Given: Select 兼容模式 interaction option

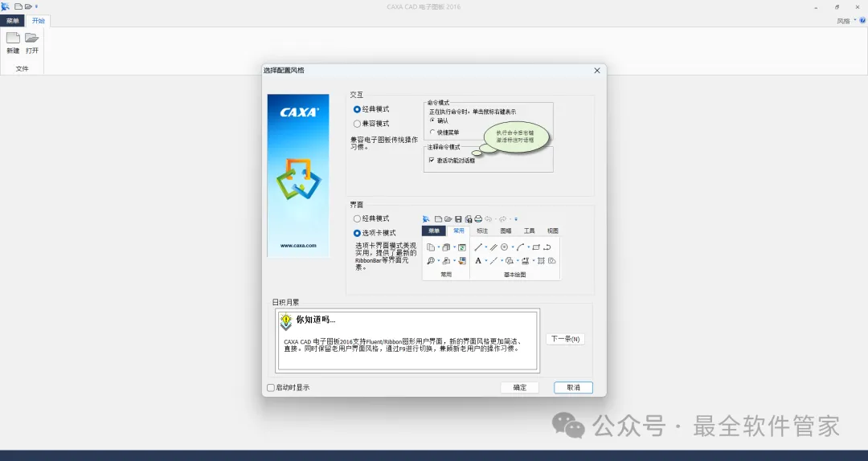Looking at the screenshot, I should coord(371,124).
